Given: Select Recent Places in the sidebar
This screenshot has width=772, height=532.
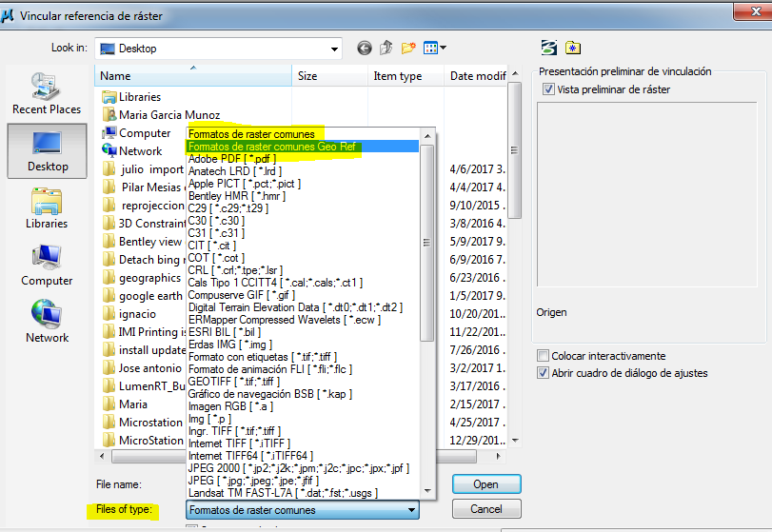Looking at the screenshot, I should pos(47,93).
